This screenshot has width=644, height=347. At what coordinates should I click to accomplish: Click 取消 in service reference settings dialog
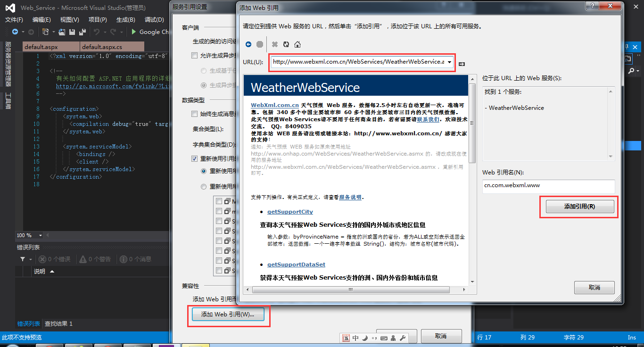tap(441, 336)
